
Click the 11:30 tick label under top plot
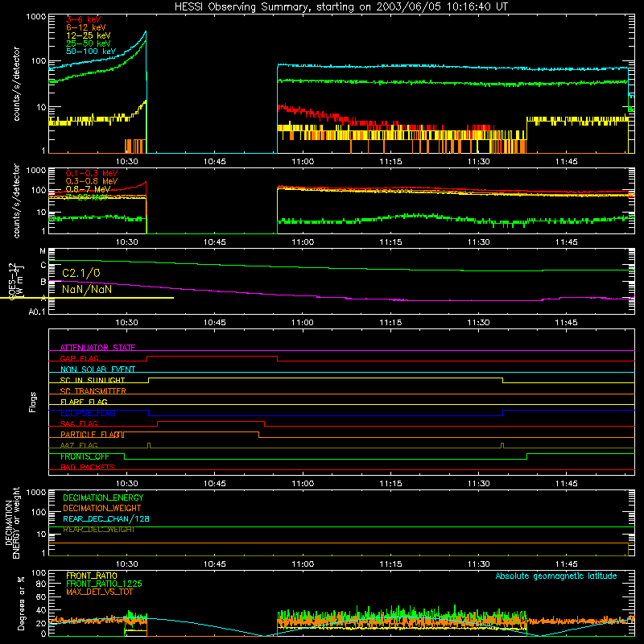pos(478,162)
